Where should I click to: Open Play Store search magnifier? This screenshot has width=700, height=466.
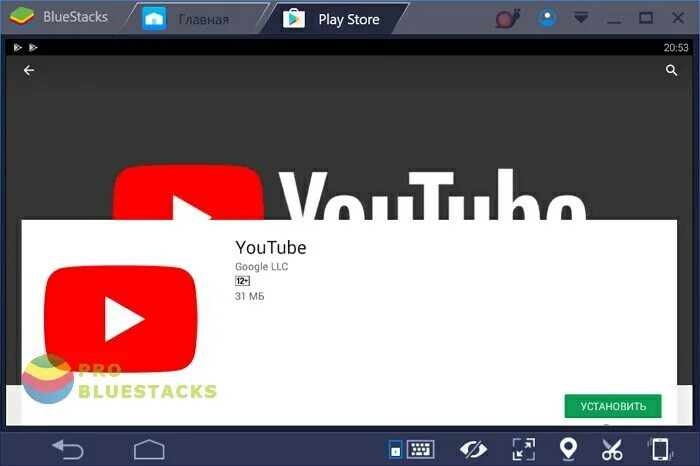point(671,70)
